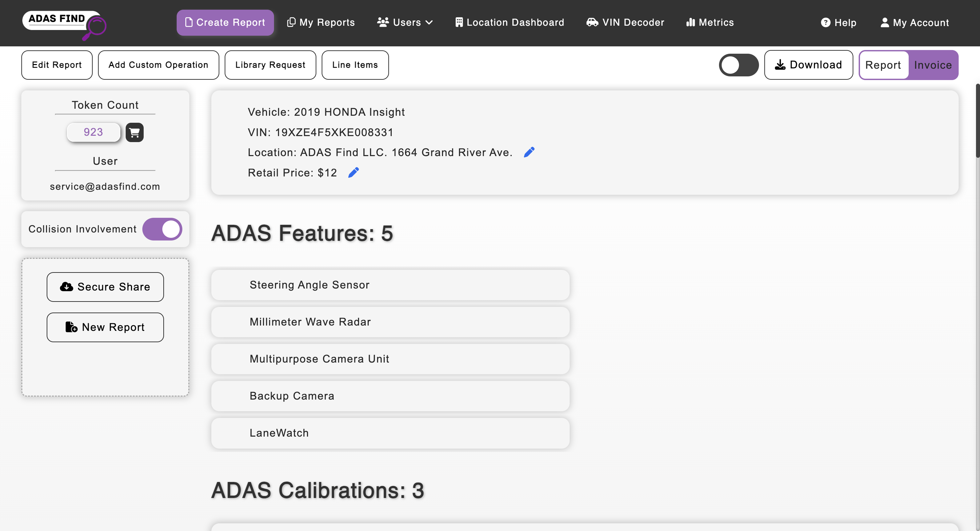Click the service@adasfind.com user email

coord(105,186)
